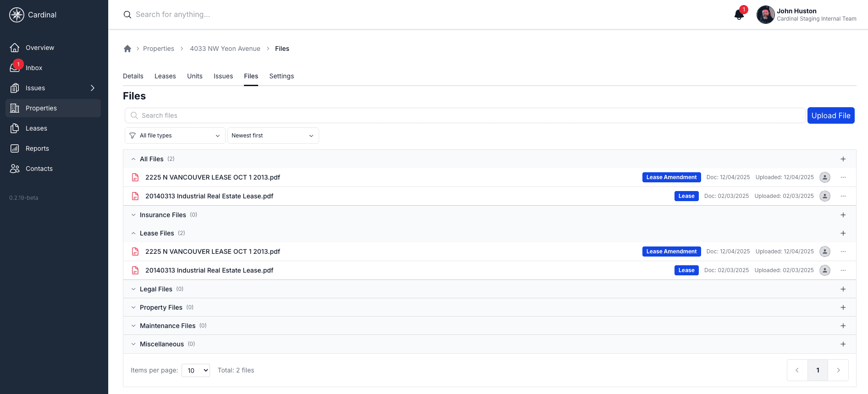Open Overview in the sidebar

[53, 48]
